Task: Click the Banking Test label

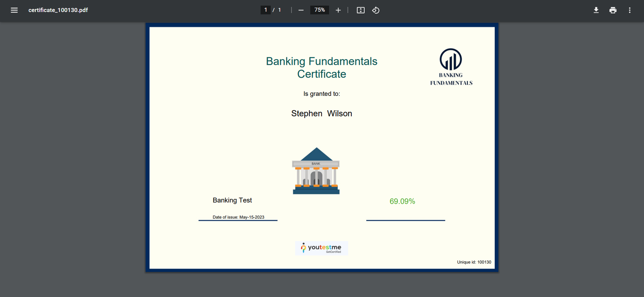Action: (232, 200)
